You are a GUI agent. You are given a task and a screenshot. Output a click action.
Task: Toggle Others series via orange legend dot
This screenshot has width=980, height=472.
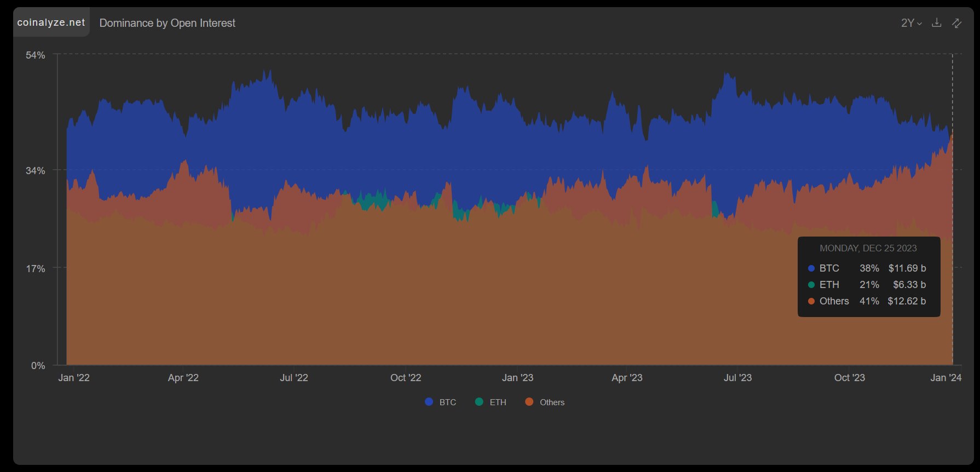pyautogui.click(x=529, y=402)
